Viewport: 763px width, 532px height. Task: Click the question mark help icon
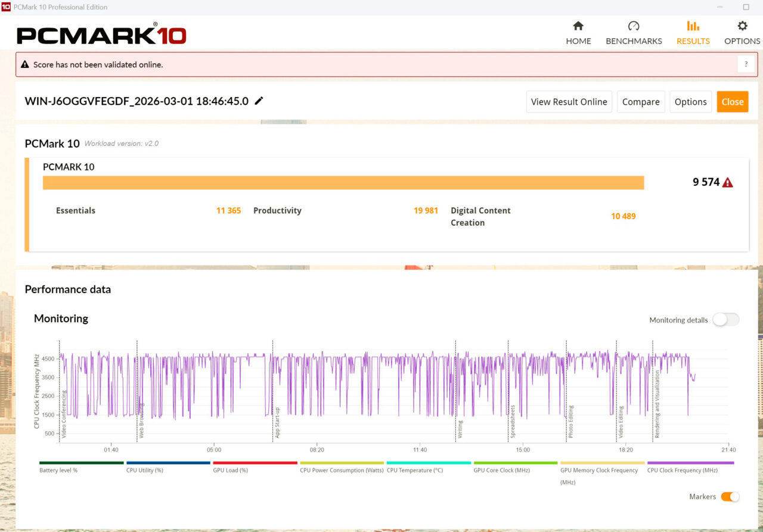pos(746,64)
